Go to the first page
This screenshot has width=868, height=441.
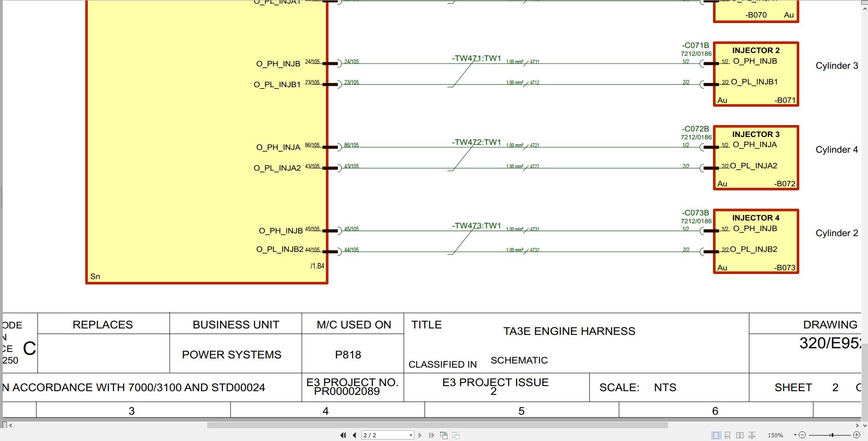click(343, 435)
